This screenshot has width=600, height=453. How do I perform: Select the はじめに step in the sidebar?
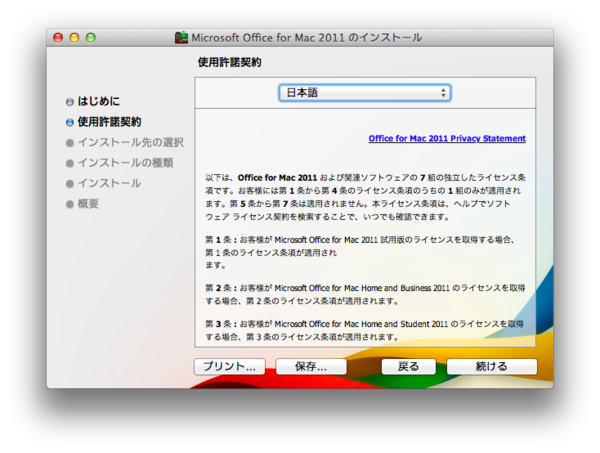[x=99, y=101]
